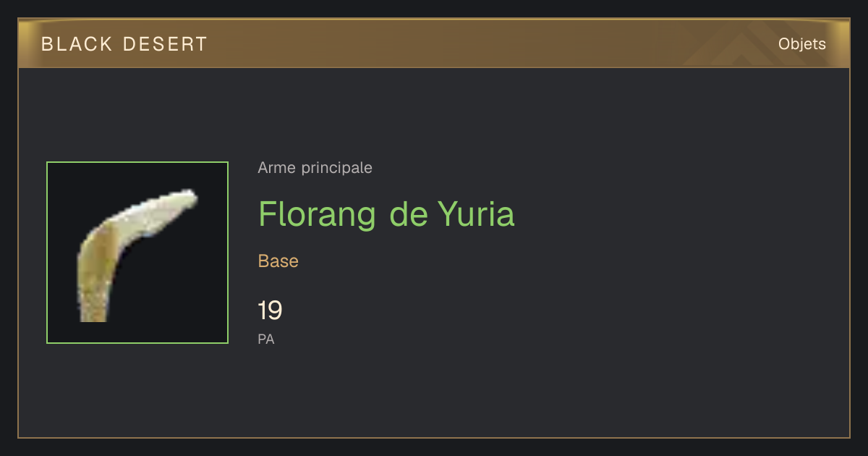868x456 pixels.
Task: Click the word BLACK in the header
Action: pos(77,44)
